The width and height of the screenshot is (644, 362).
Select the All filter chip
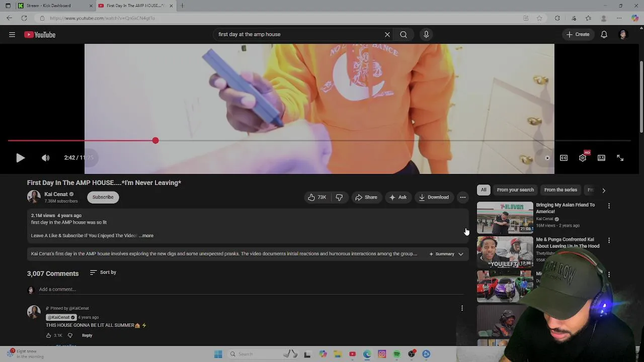coord(484,190)
